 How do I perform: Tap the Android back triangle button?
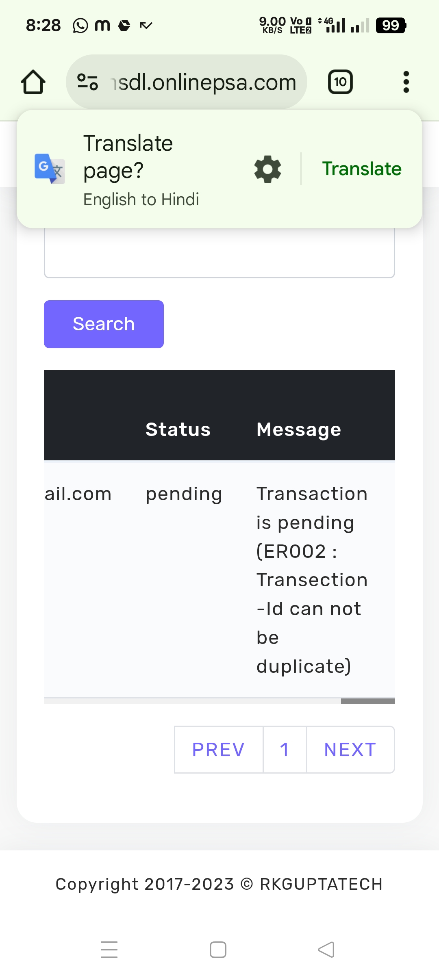[x=326, y=950]
